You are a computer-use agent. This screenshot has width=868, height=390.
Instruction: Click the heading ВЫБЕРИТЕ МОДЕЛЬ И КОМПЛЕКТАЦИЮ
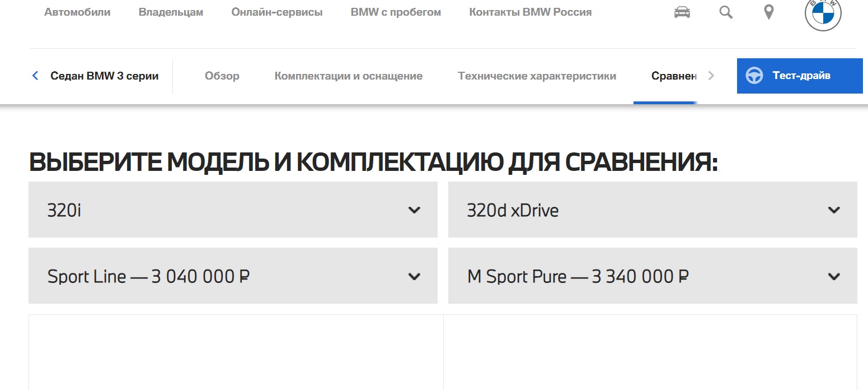(373, 162)
